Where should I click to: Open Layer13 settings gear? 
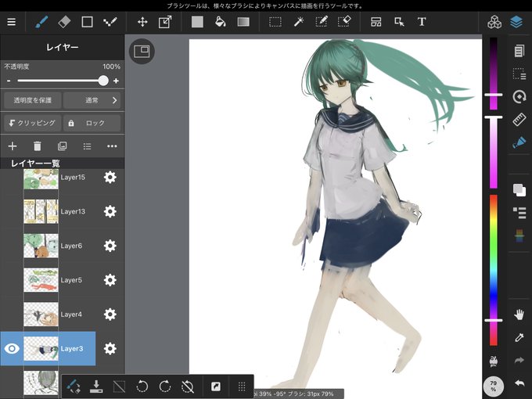[x=110, y=211]
